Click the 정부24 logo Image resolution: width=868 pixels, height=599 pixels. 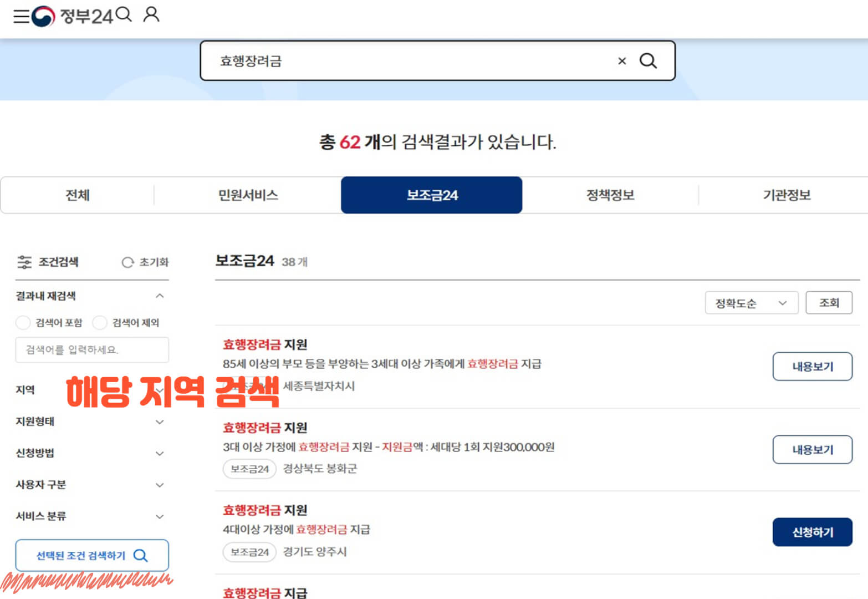pos(69,15)
